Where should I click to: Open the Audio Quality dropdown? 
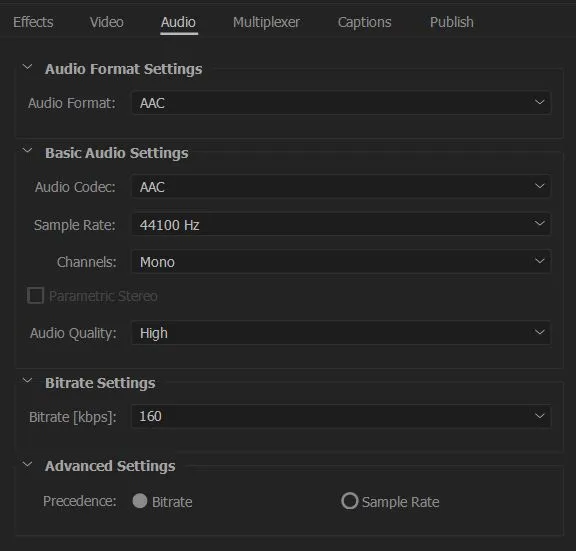click(x=341, y=333)
